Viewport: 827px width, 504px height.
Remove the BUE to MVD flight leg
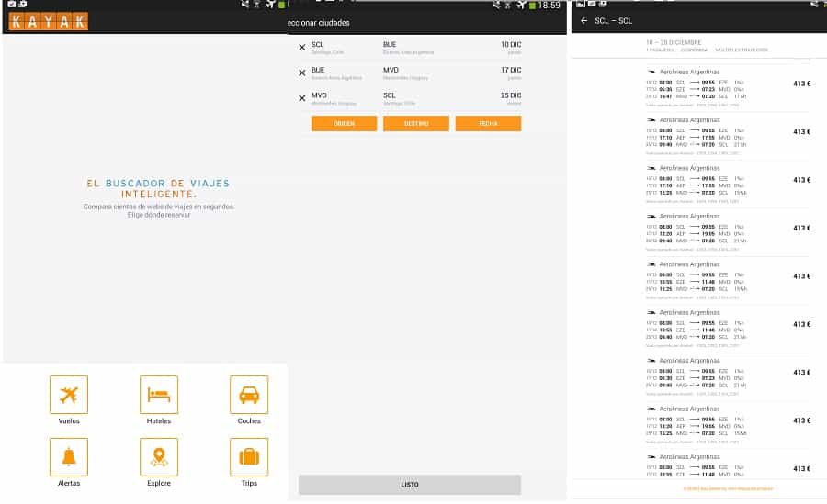pos(302,73)
